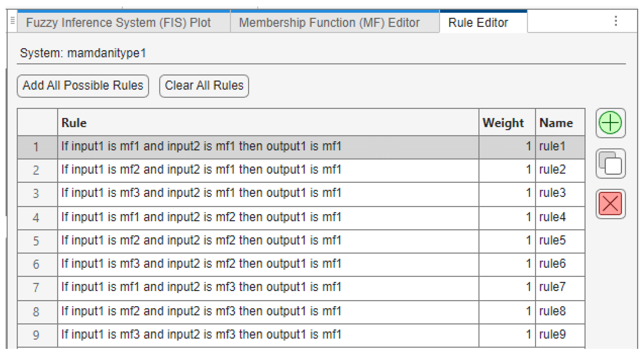644x356 pixels.
Task: Select row number 5 in rule table
Action: click(36, 241)
